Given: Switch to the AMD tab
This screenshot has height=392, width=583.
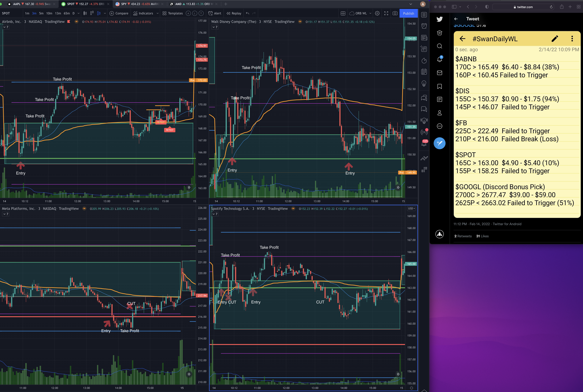Looking at the screenshot, I should (193, 4).
